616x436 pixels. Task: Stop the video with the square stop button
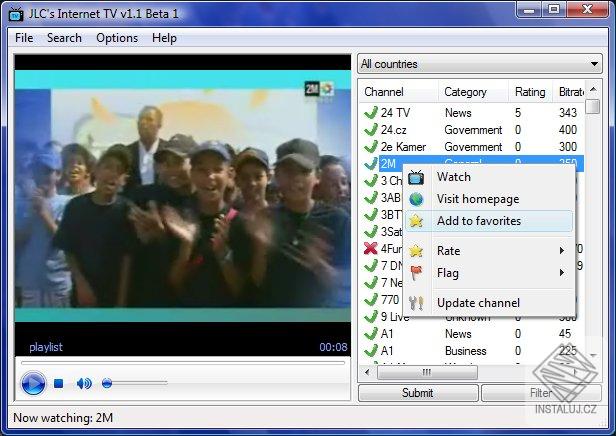point(59,383)
